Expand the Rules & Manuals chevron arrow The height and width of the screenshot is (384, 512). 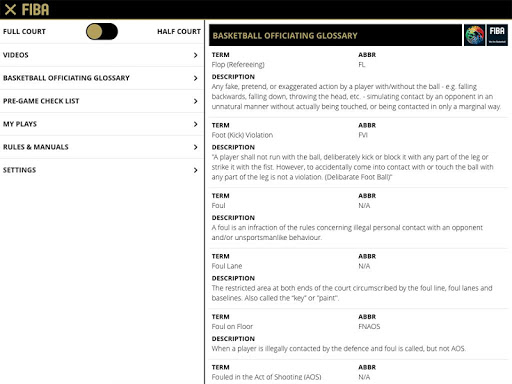pos(196,147)
